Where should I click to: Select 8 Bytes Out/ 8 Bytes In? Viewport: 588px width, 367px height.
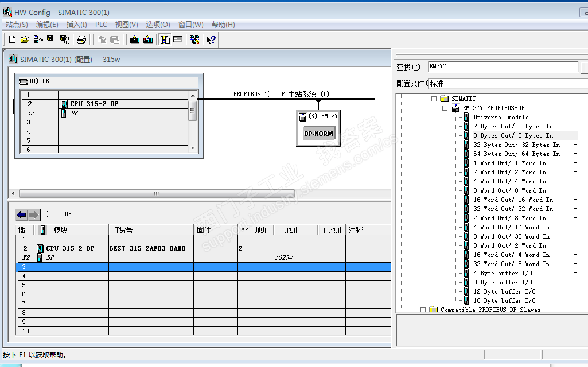point(513,135)
